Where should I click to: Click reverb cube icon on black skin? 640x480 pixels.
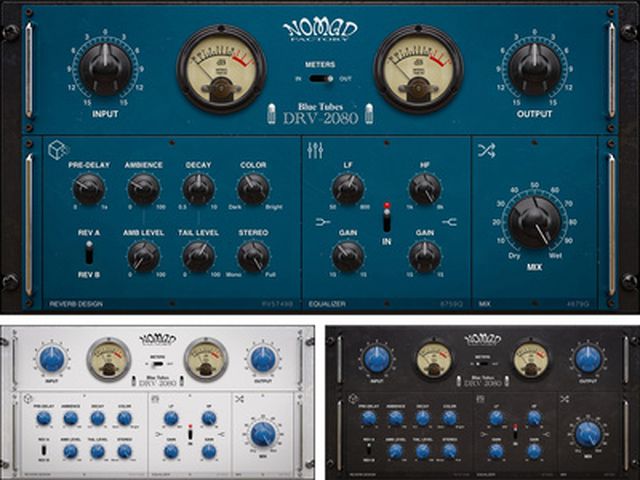(353, 399)
